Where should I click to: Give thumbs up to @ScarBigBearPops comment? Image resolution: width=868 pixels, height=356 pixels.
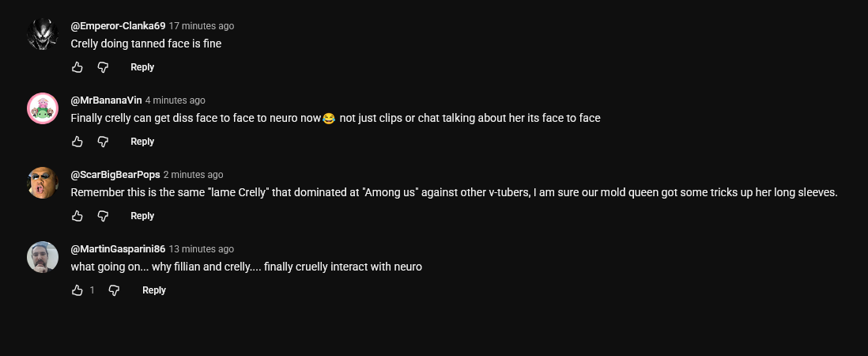coord(77,216)
